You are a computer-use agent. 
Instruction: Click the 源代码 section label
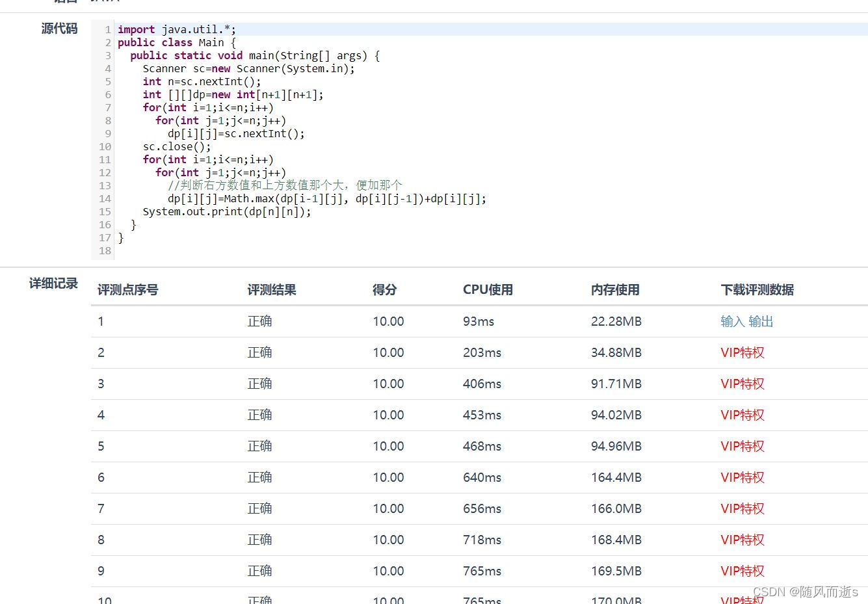59,29
